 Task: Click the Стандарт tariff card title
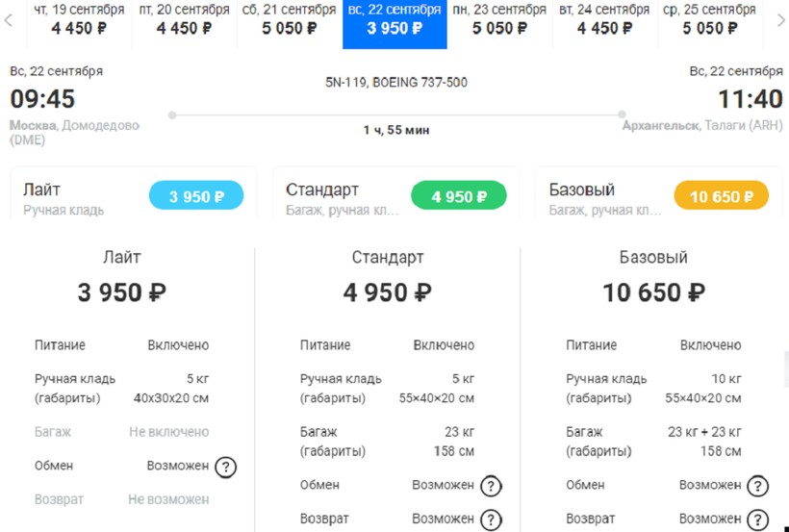pyautogui.click(x=388, y=258)
